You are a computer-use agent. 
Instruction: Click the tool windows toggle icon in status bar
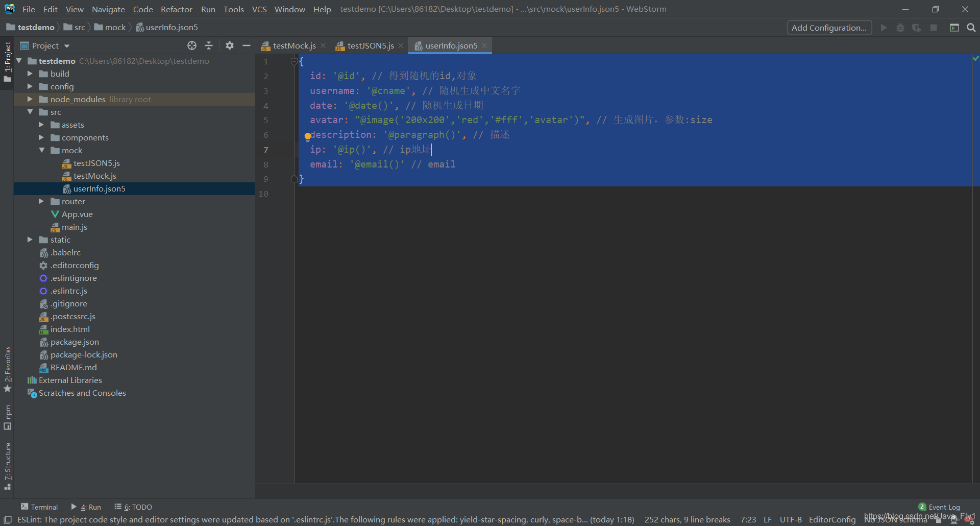coord(8,519)
